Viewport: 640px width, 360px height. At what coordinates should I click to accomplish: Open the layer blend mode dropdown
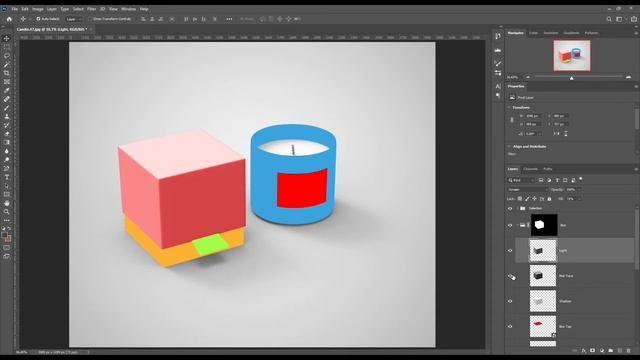coord(527,189)
